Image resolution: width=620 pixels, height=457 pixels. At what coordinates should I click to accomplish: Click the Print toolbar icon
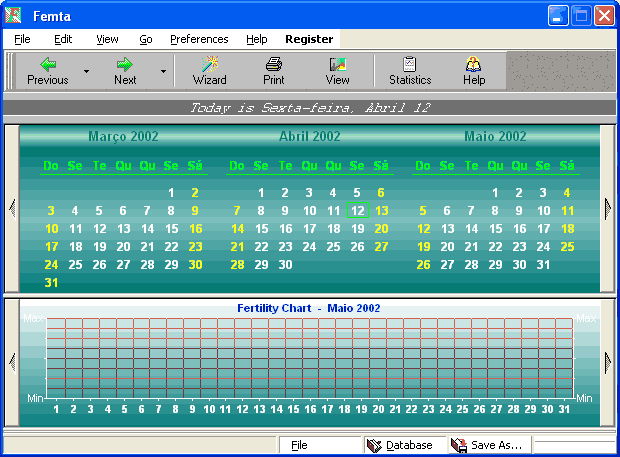click(274, 64)
